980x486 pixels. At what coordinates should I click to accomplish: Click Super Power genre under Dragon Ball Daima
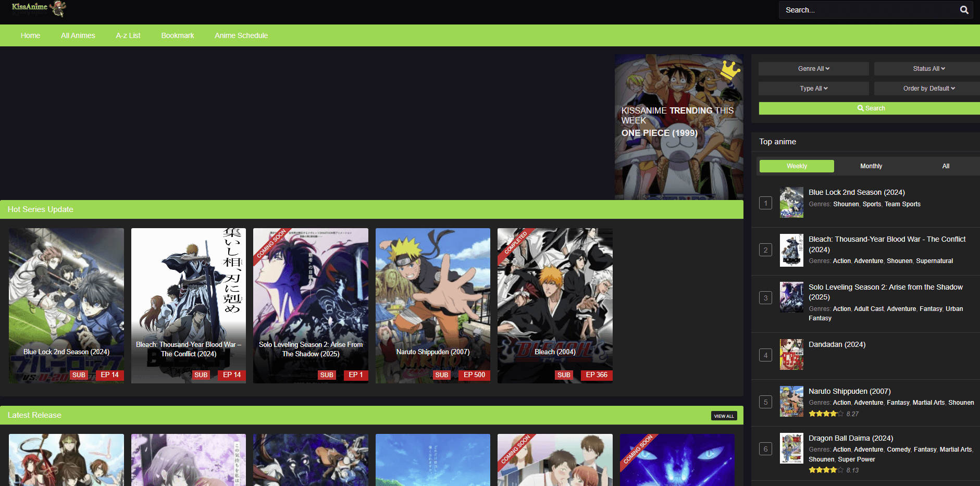(856, 459)
